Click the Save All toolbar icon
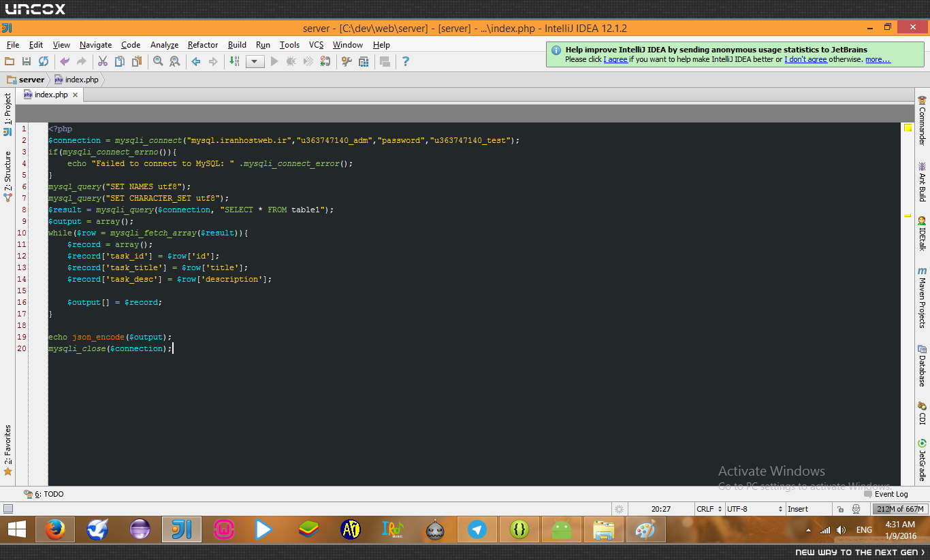 pos(27,61)
